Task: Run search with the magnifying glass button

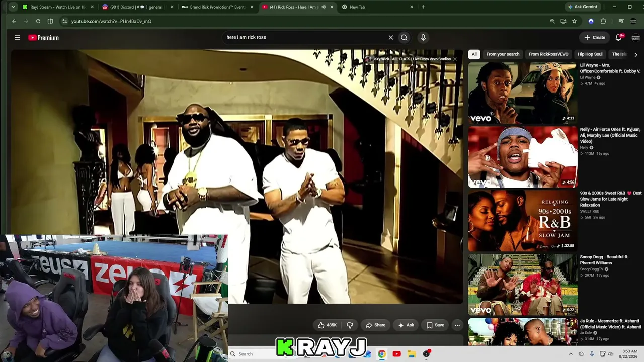Action: (x=404, y=37)
